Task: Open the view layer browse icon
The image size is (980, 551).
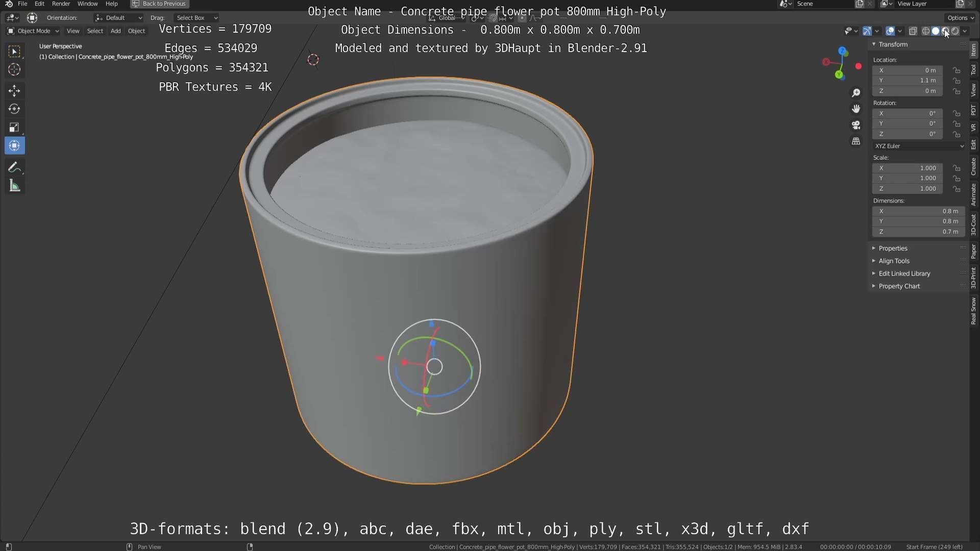Action: click(887, 4)
